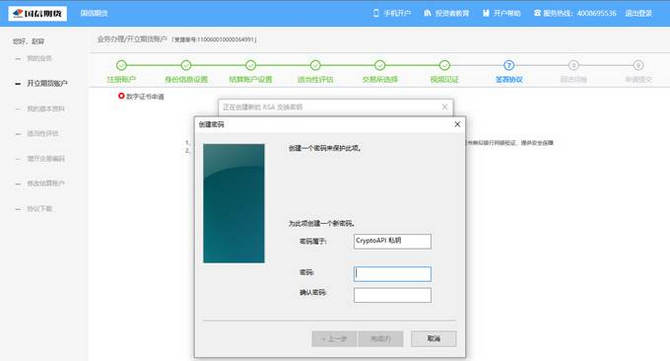This screenshot has height=361, width=670.
Task: Focus the 密码 password input
Action: point(392,274)
